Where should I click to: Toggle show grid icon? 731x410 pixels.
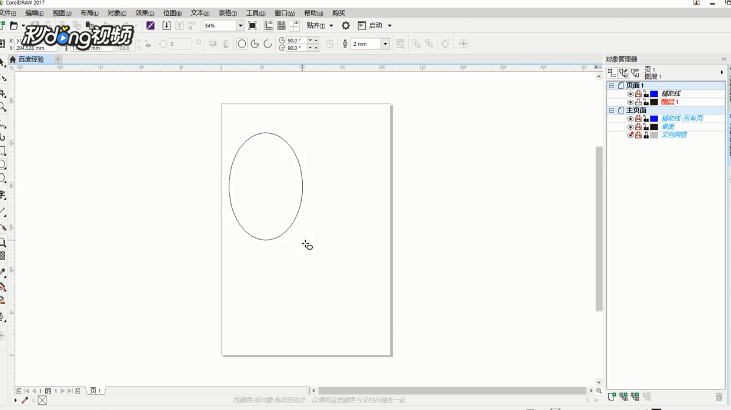point(281,26)
